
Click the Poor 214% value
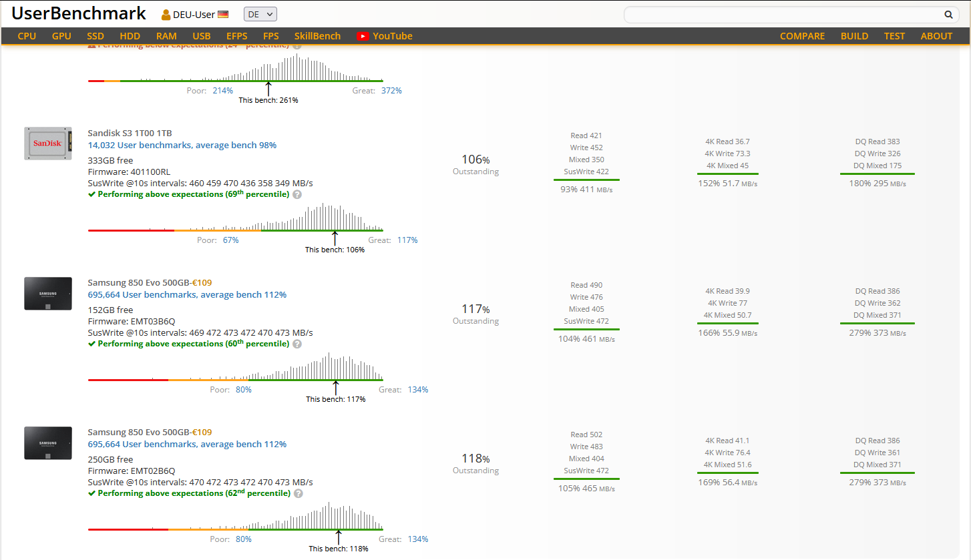(x=223, y=91)
